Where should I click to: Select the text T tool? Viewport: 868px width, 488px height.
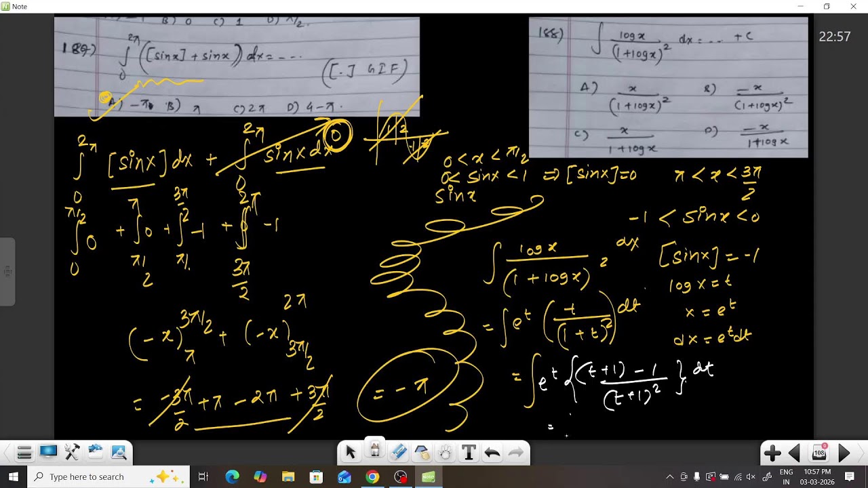pos(469,452)
